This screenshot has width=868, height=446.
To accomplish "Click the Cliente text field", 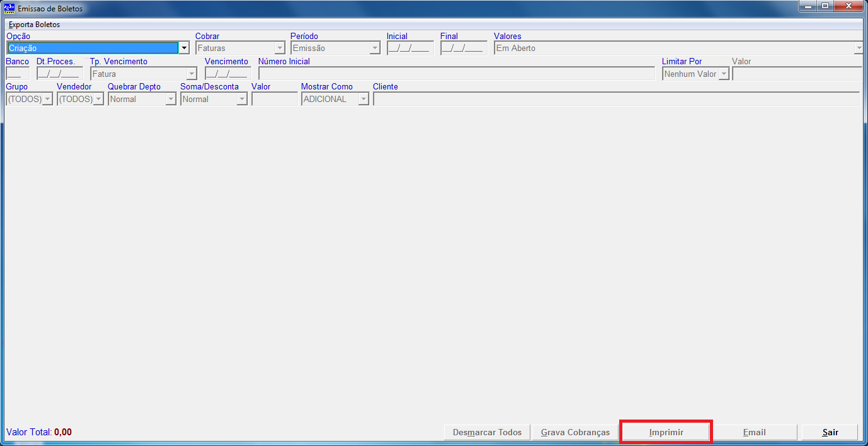I will click(x=616, y=99).
